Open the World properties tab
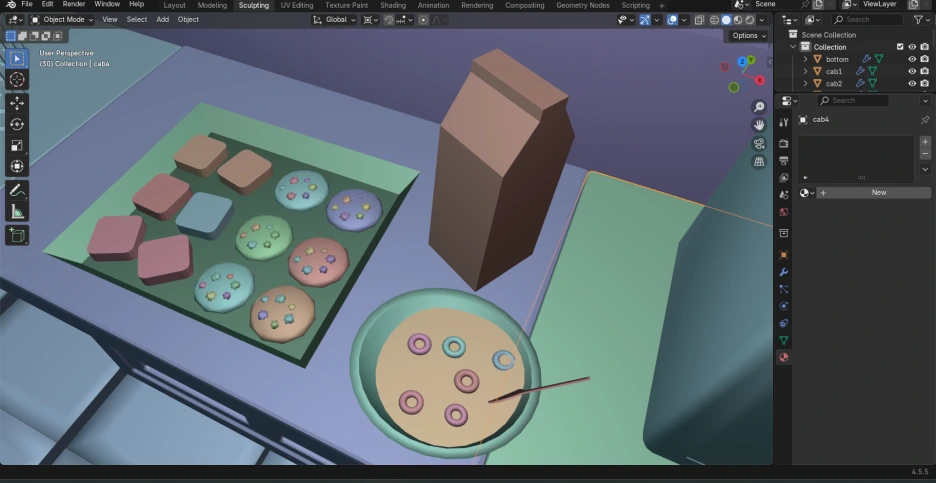The height and width of the screenshot is (483, 936). click(x=784, y=212)
